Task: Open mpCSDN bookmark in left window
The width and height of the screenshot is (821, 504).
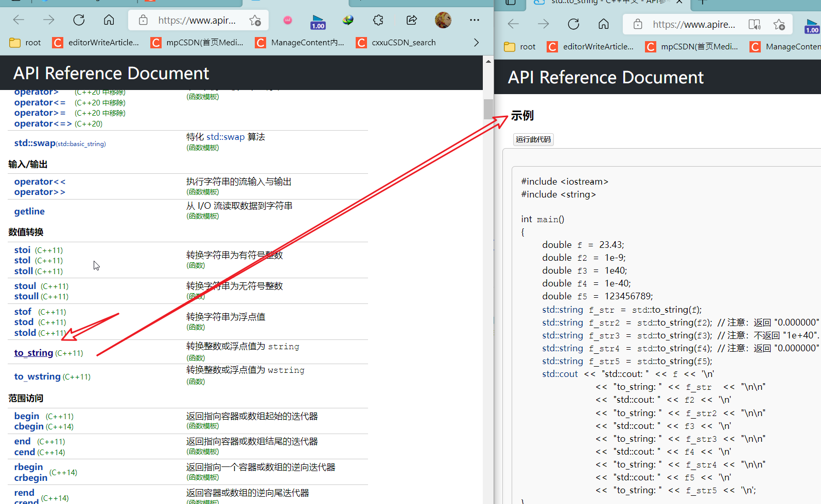Action: click(197, 43)
